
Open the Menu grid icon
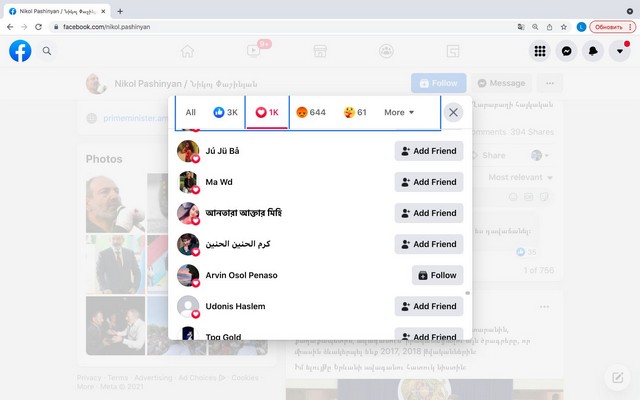click(x=540, y=51)
